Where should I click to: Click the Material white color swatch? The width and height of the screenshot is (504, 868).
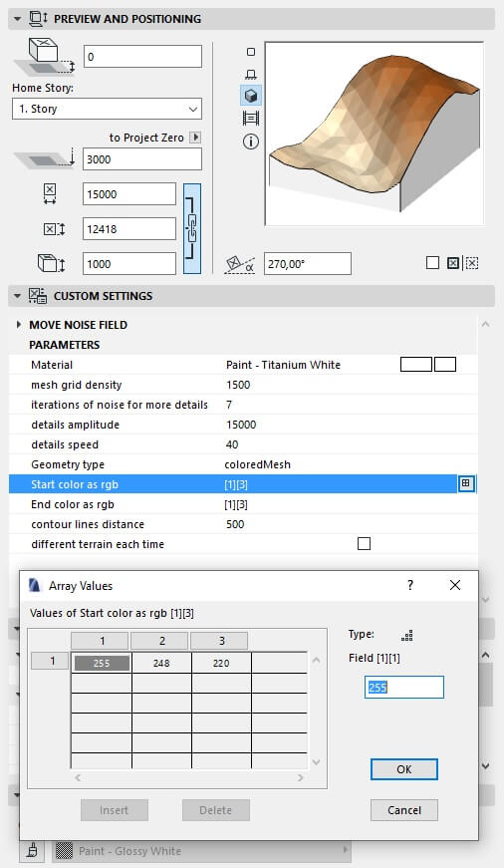416,365
